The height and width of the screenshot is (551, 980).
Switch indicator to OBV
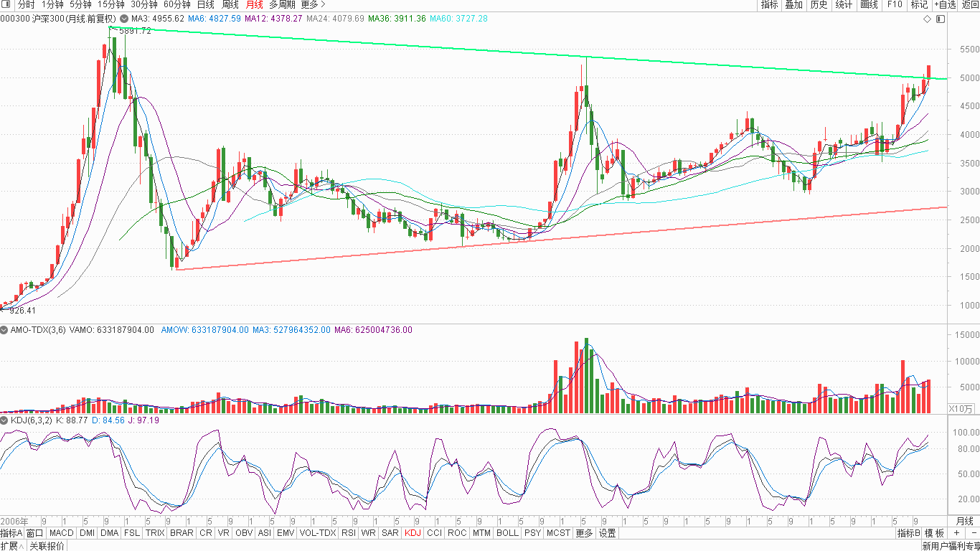[244, 533]
